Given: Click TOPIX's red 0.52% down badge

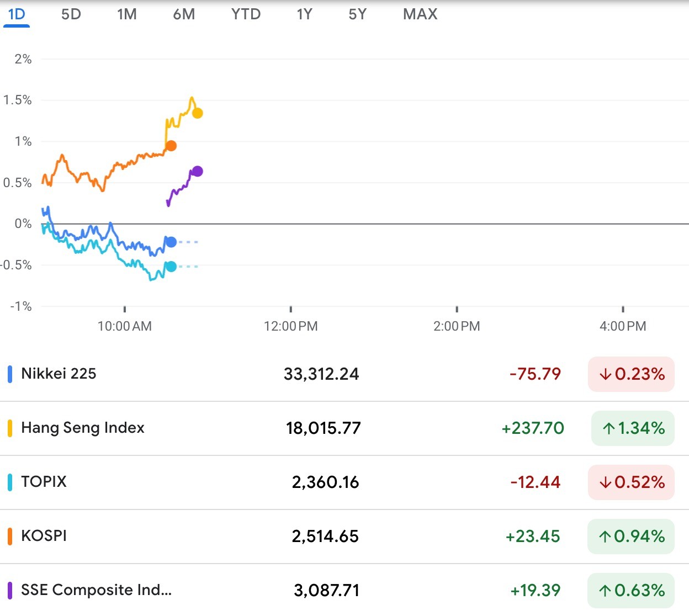Looking at the screenshot, I should (x=632, y=482).
